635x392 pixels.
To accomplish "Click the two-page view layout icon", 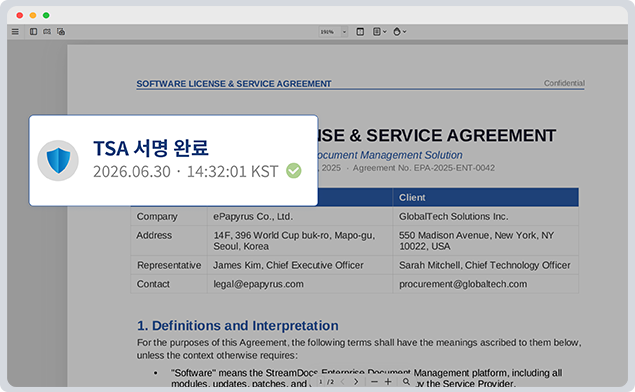I will pyautogui.click(x=360, y=32).
